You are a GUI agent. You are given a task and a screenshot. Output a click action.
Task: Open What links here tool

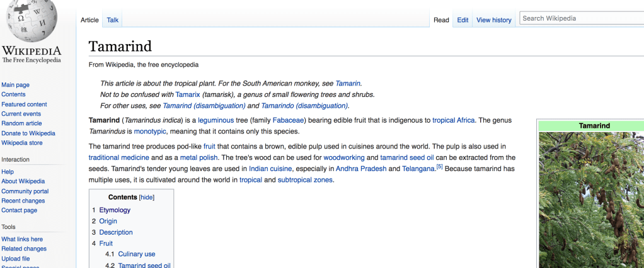pyautogui.click(x=22, y=239)
